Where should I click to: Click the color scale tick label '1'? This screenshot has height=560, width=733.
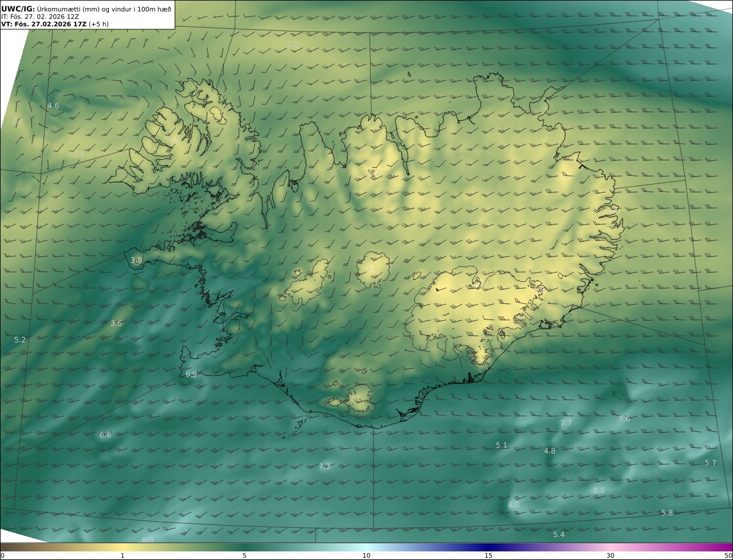pyautogui.click(x=123, y=555)
